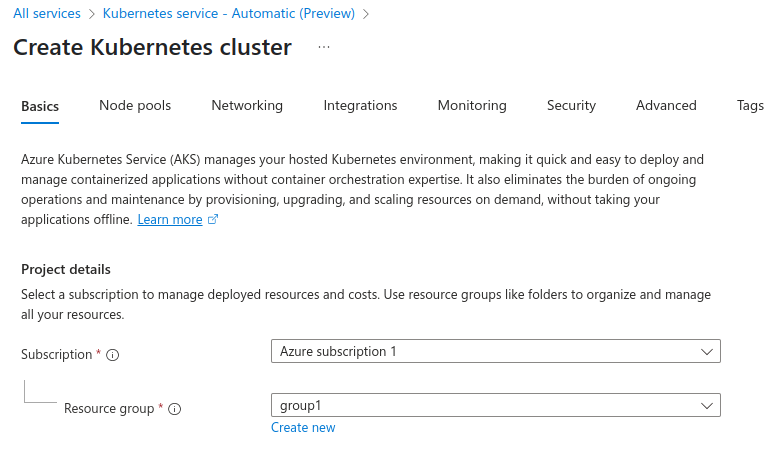Click breadcrumb chevron after Kubernetes service
Screen dimensions: 776x467
[366, 14]
